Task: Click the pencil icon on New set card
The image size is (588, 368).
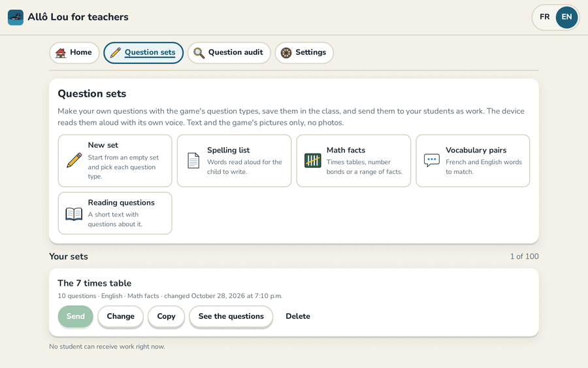Action: pyautogui.click(x=74, y=160)
